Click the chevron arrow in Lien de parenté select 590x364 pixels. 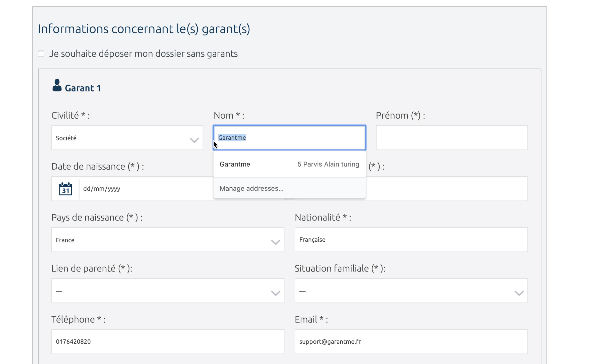tap(276, 293)
